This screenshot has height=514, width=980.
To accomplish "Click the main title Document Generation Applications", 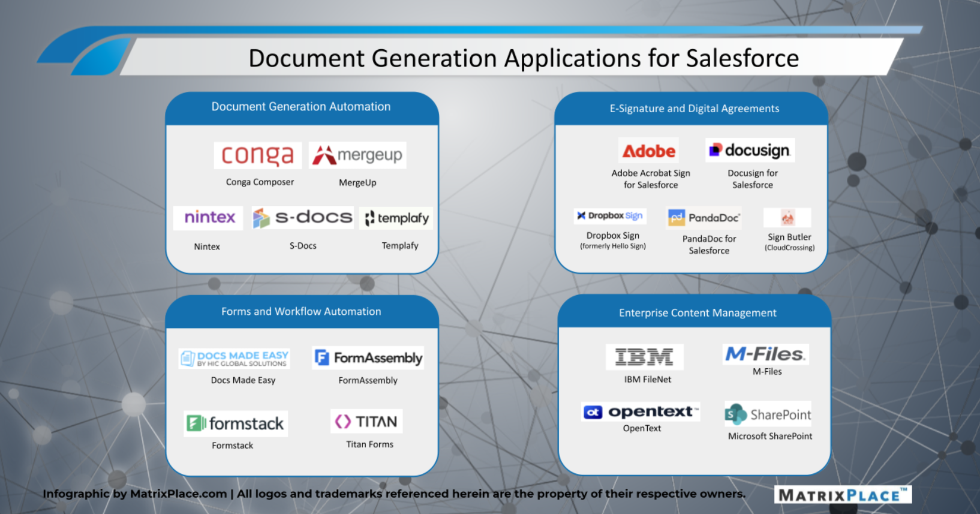I will click(x=524, y=58).
